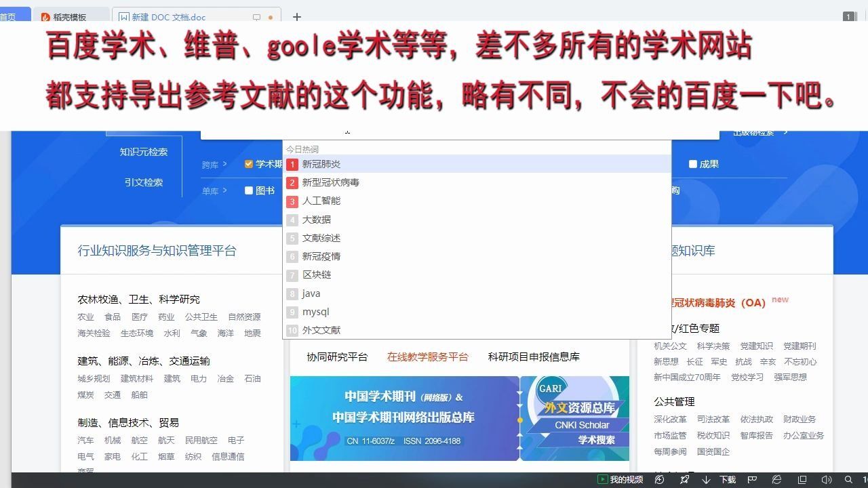The width and height of the screenshot is (868, 488).
Task: Choose hot word java
Action: tap(477, 293)
